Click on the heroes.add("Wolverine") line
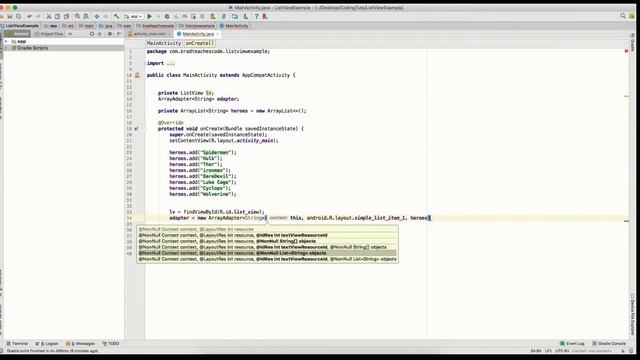 click(203, 194)
